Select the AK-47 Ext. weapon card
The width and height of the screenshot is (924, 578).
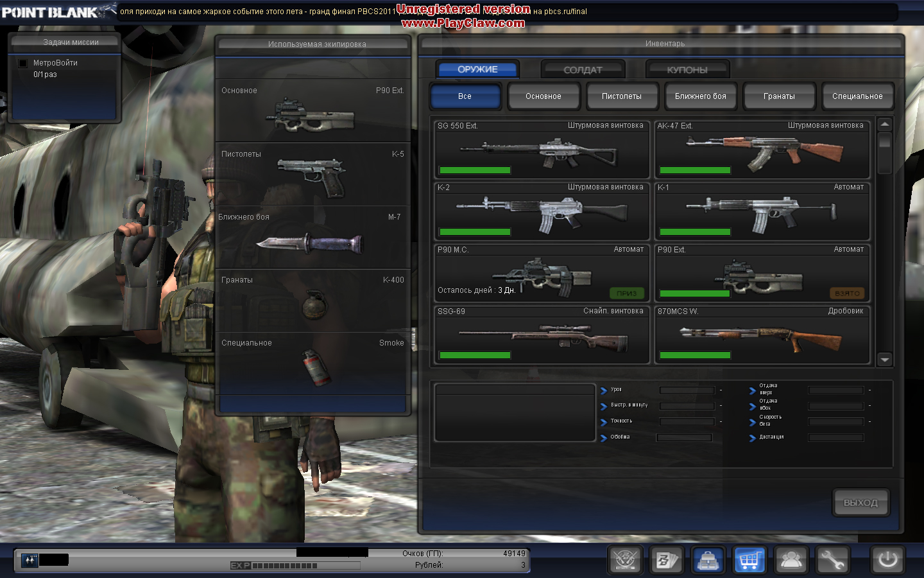762,150
